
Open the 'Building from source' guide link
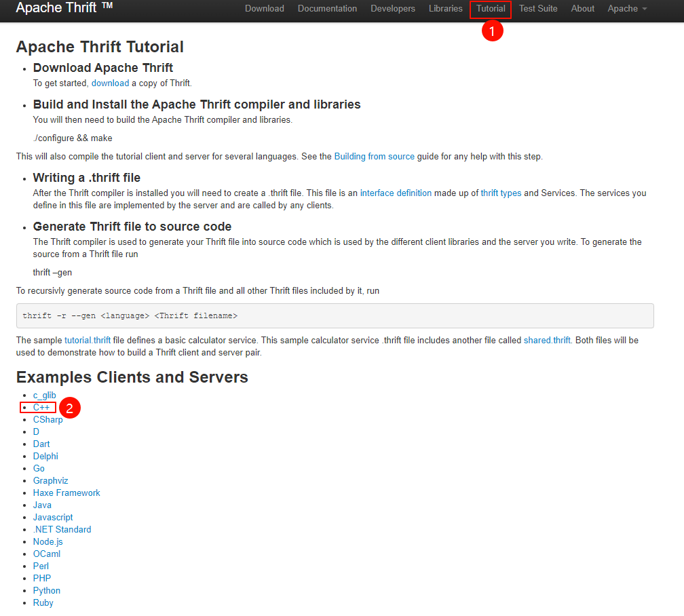pos(375,156)
